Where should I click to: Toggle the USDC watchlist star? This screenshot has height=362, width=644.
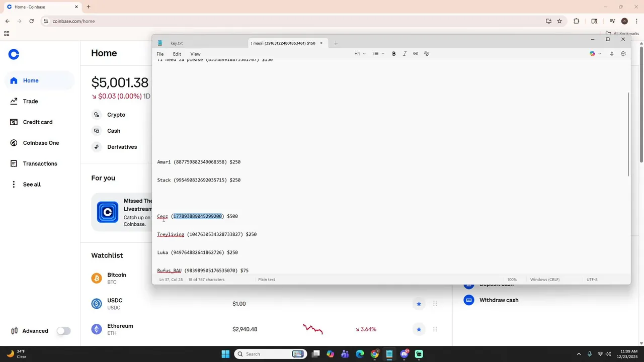click(x=419, y=304)
